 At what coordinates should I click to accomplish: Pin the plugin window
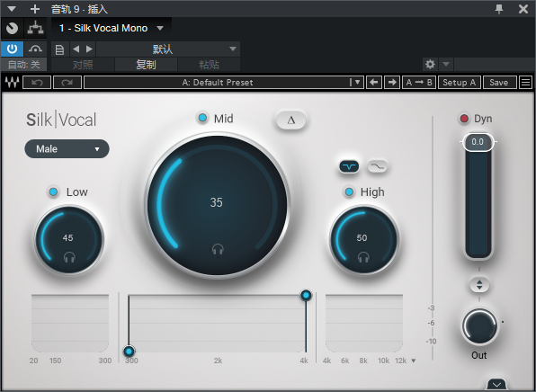[499, 9]
